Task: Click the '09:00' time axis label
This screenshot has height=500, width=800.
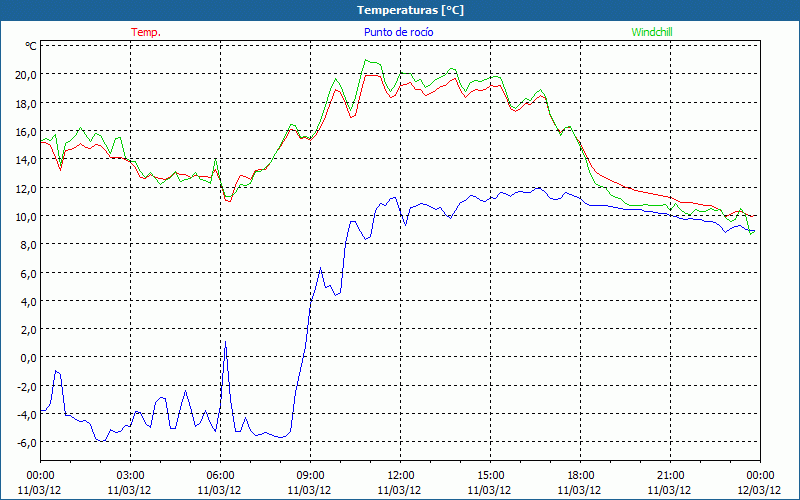Action: click(310, 476)
